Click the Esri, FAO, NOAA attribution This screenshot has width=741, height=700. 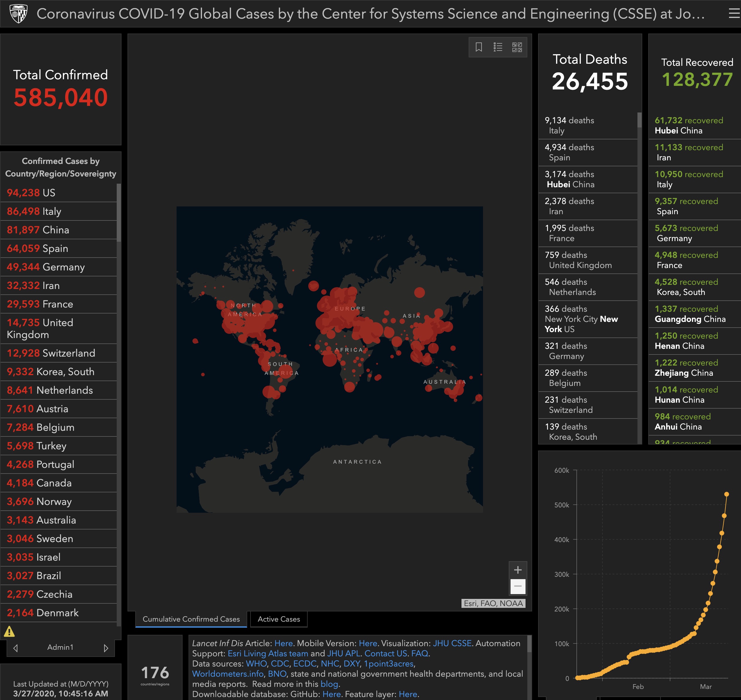[494, 603]
